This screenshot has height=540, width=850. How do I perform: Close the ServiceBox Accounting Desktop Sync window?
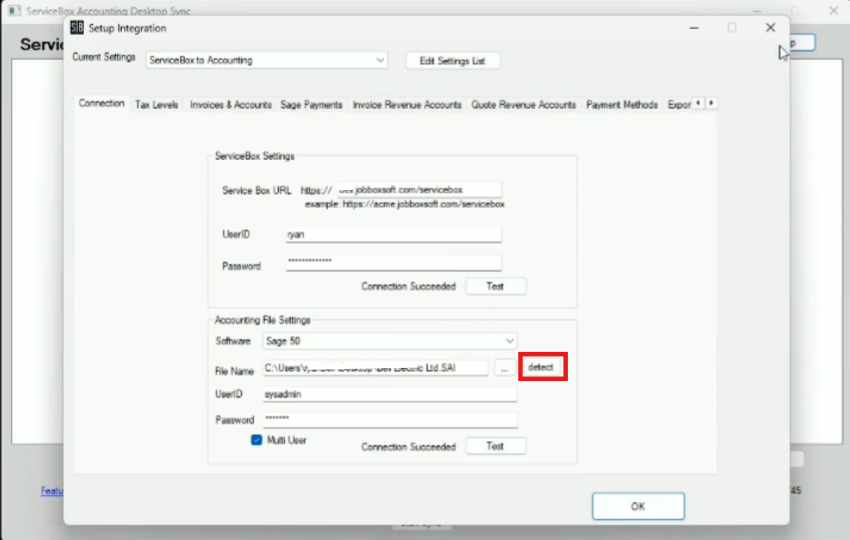tap(834, 10)
